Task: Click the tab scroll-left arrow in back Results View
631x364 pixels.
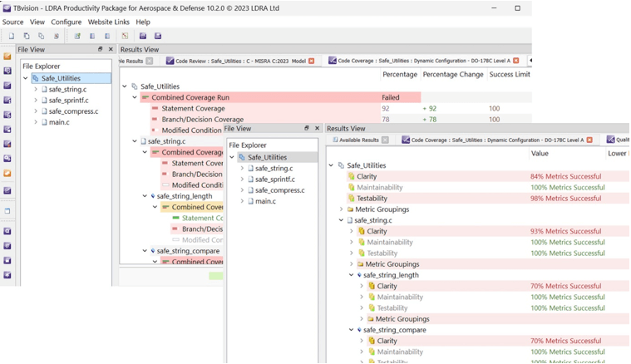Action: click(x=530, y=61)
